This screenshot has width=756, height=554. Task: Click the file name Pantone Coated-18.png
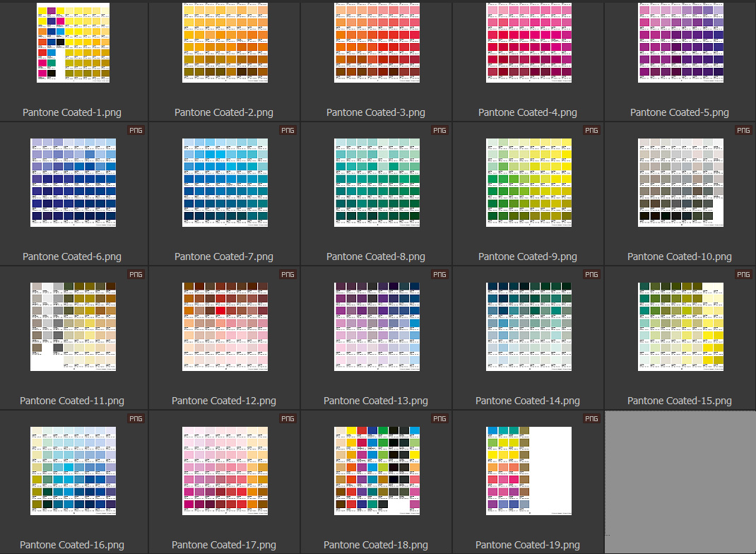point(376,545)
